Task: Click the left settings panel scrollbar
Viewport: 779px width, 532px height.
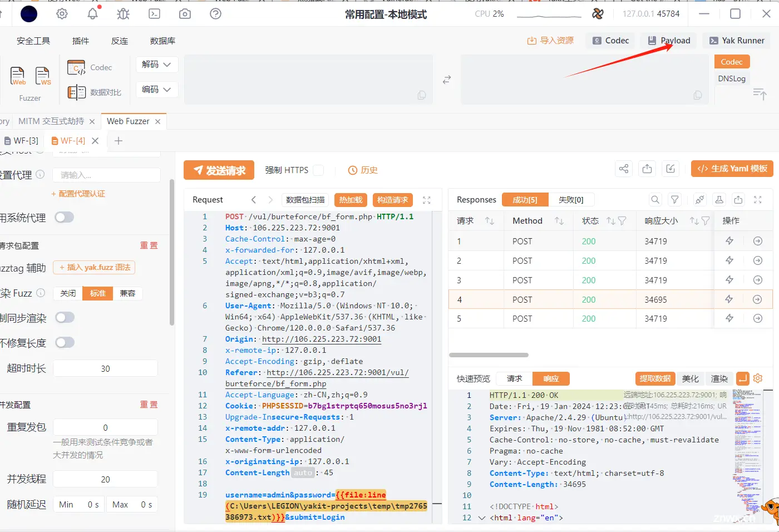Action: [x=172, y=252]
